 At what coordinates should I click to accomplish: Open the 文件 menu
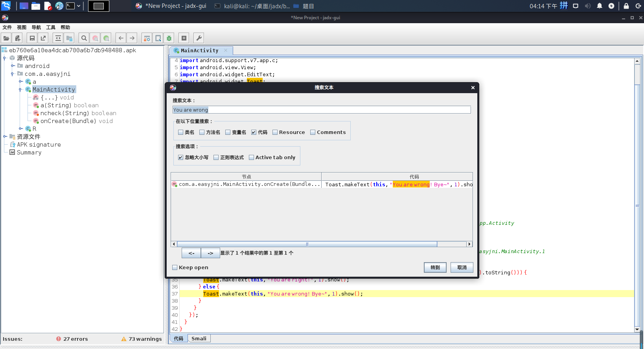point(7,28)
